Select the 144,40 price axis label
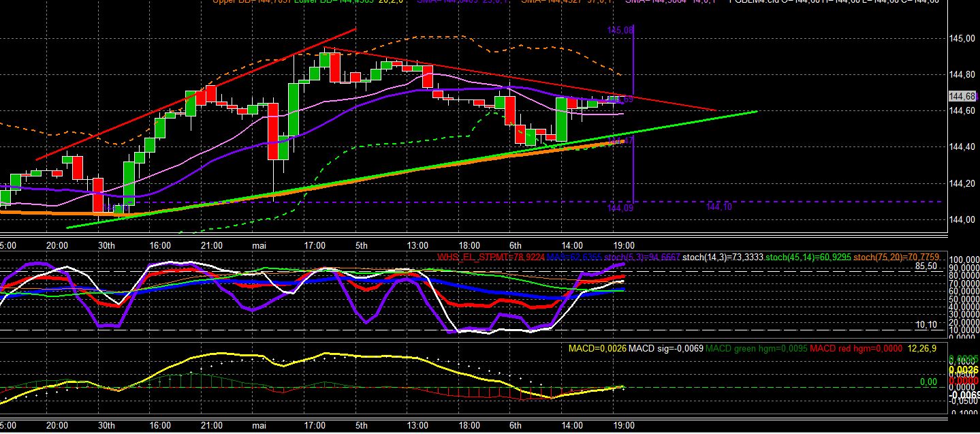This screenshot has width=980, height=434. [x=962, y=147]
